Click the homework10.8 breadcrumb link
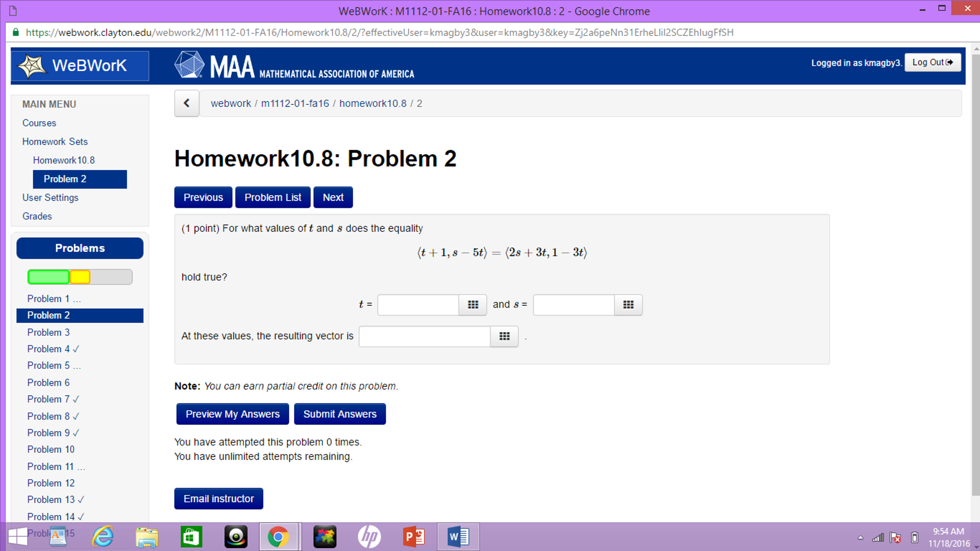This screenshot has height=551, width=980. click(x=373, y=103)
